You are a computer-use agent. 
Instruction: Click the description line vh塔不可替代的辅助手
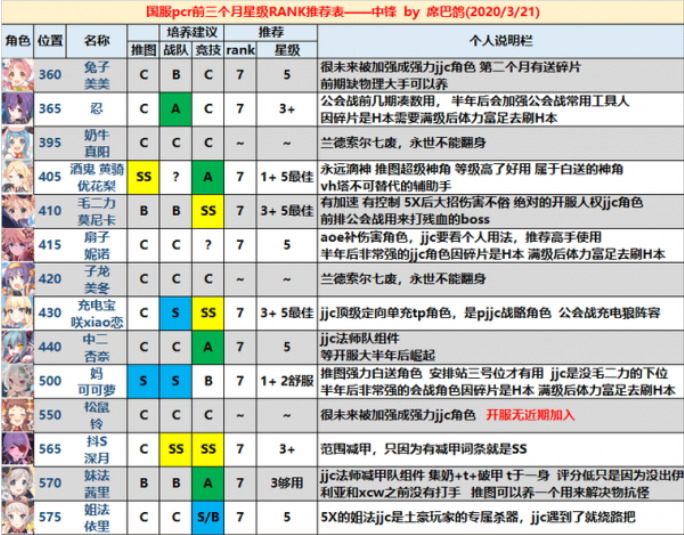click(x=386, y=186)
